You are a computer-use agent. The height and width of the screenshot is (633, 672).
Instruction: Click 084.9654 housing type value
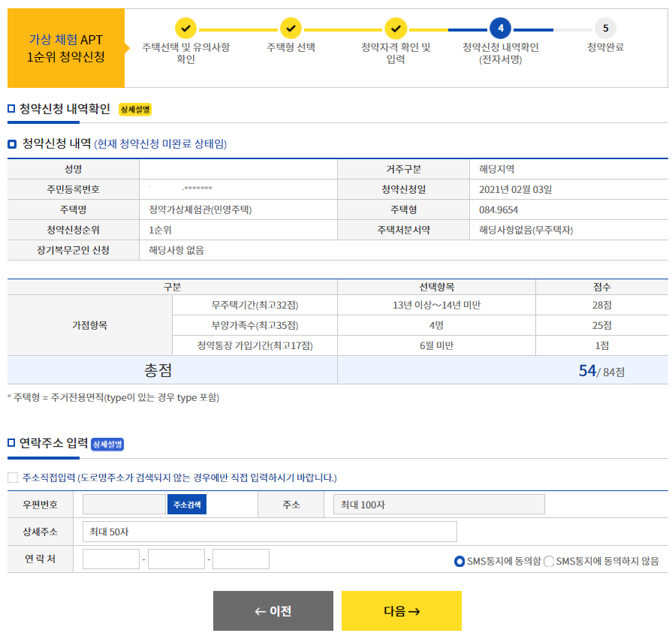498,209
